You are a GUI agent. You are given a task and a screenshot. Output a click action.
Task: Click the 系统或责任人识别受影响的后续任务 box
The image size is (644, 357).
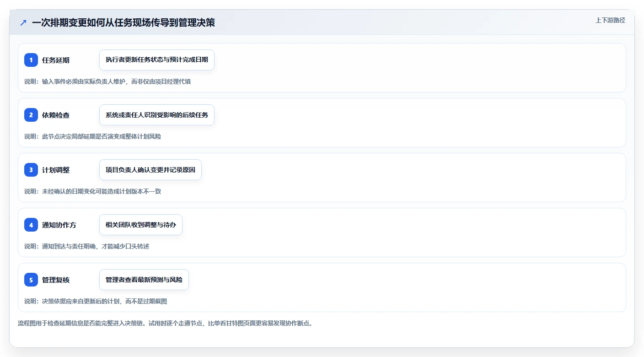(x=157, y=115)
